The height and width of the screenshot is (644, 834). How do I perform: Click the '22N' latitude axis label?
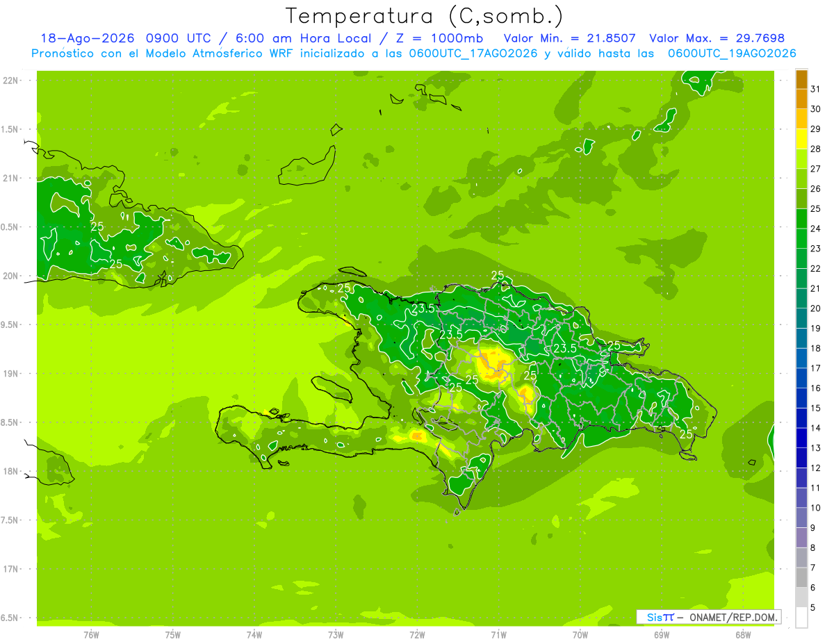pos(10,81)
